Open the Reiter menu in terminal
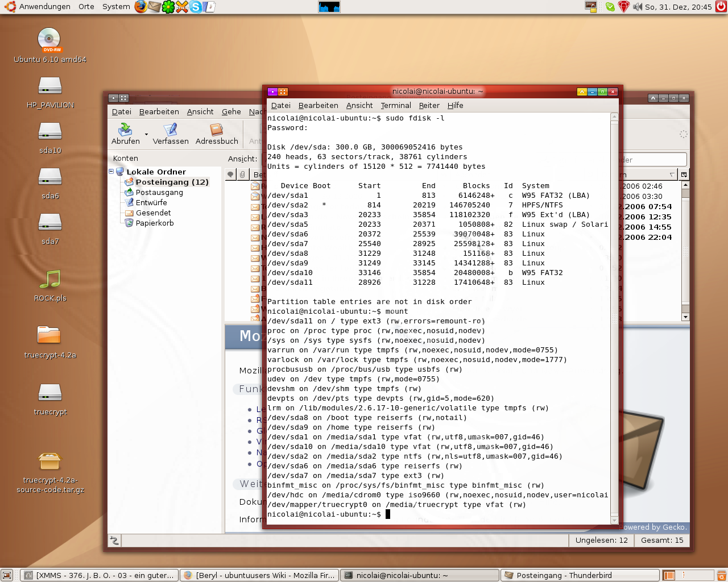Image resolution: width=728 pixels, height=582 pixels. 429,105
